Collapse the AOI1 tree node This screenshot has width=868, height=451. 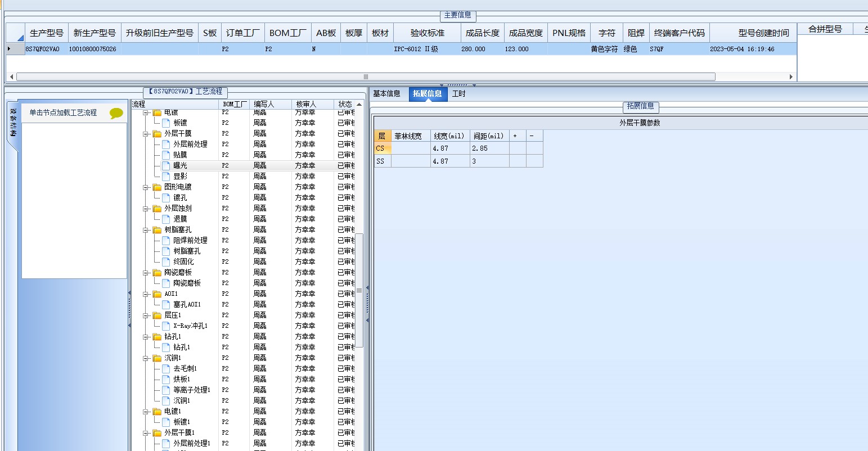click(145, 294)
